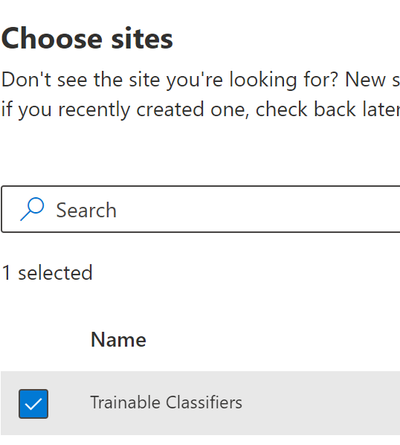Uncheck the Trainable Classifiers checkbox

tap(33, 404)
